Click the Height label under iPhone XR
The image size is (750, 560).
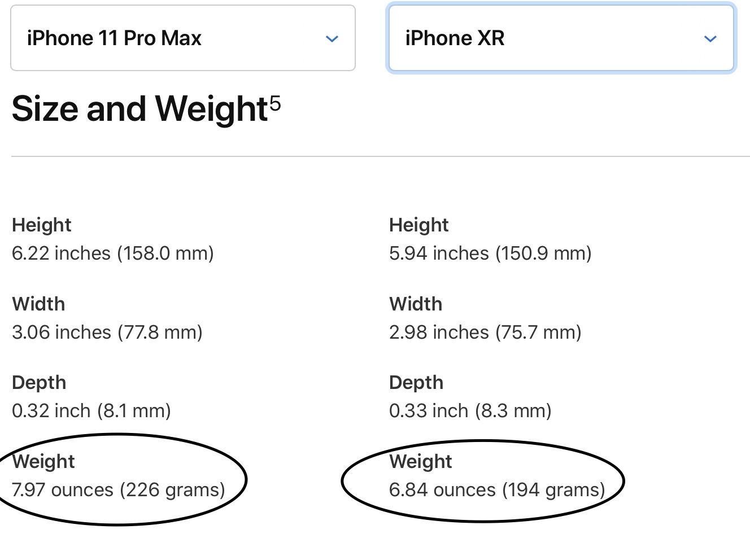419,225
